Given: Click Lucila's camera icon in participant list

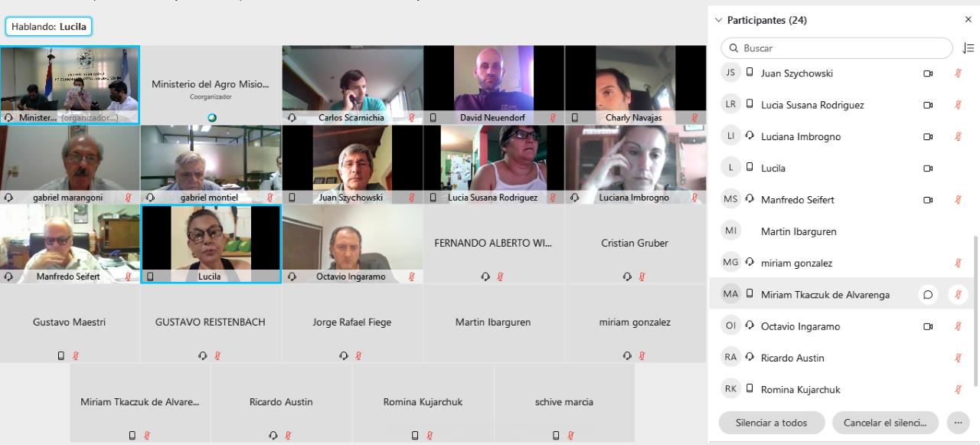Looking at the screenshot, I should 928,169.
